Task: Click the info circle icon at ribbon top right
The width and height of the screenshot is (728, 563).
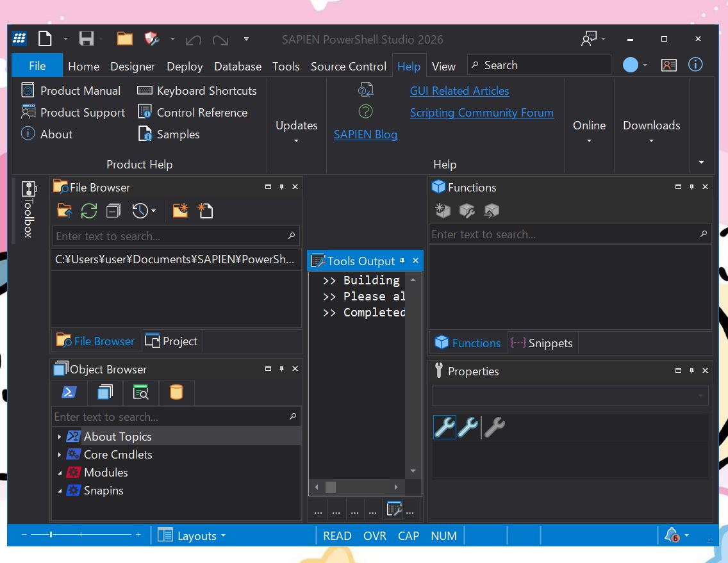Action: point(695,65)
